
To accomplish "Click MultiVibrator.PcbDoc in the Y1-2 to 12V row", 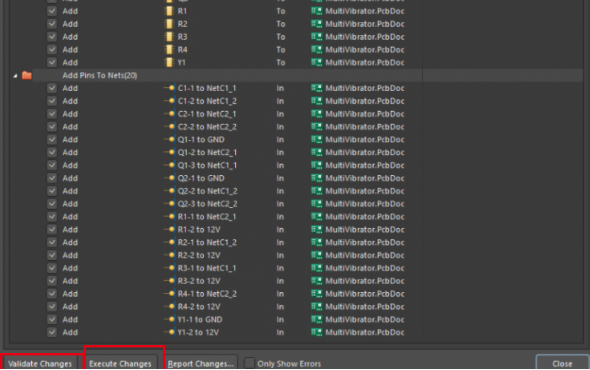I will pyautogui.click(x=365, y=332).
